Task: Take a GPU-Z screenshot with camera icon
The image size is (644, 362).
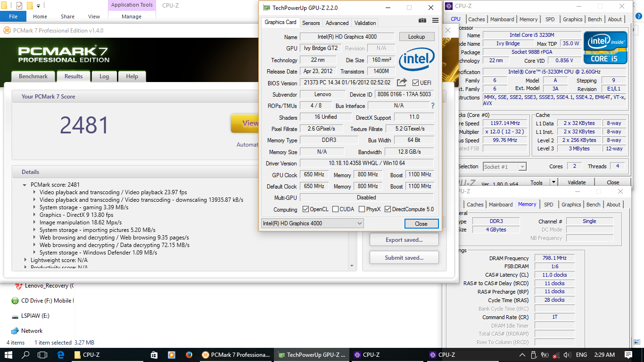Action: click(422, 21)
